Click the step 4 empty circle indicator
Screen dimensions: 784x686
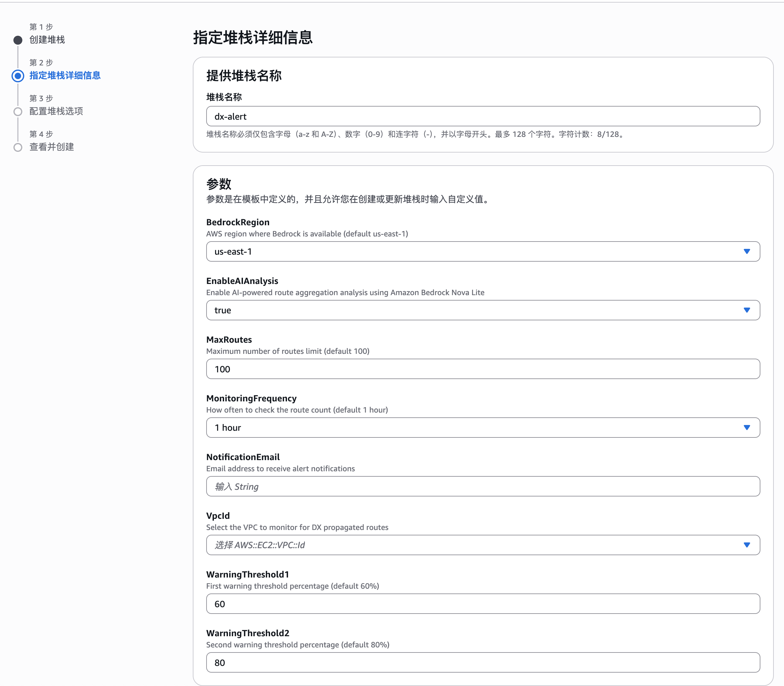[x=18, y=147]
